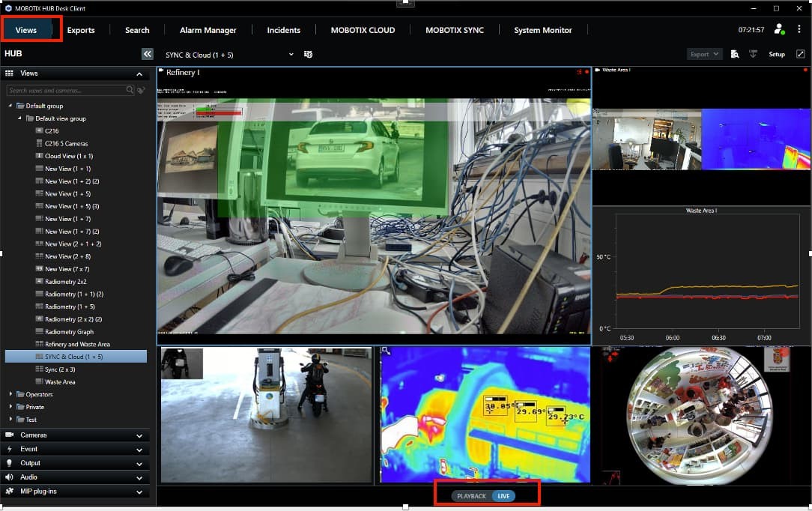Click the Event panel lightning icon
Image resolution: width=812 pixels, height=511 pixels.
9,449
